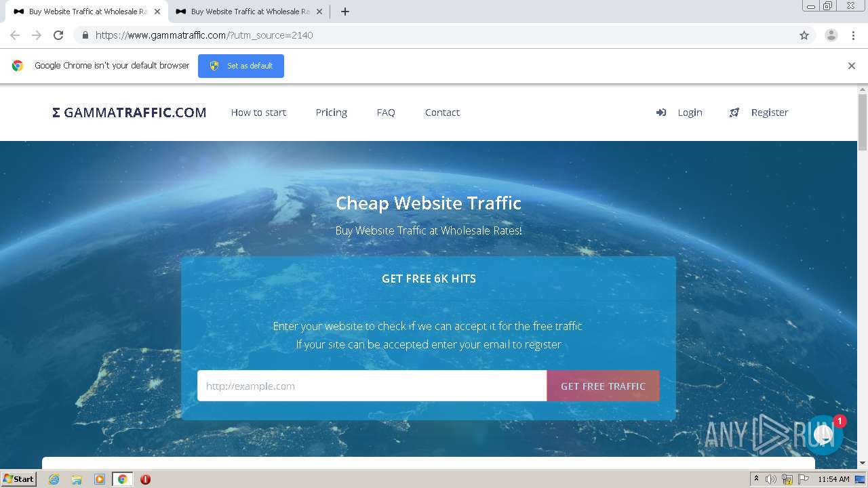Click the scrollbar up arrow

point(863,89)
